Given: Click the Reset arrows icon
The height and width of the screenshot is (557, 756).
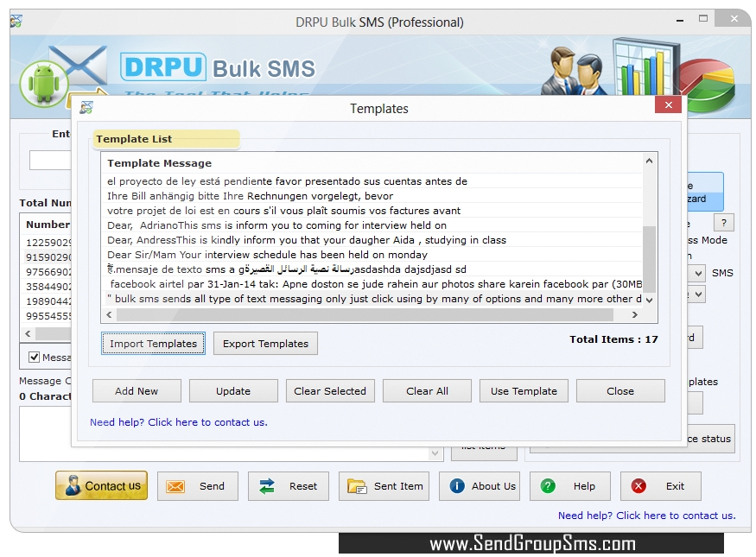Looking at the screenshot, I should (267, 486).
